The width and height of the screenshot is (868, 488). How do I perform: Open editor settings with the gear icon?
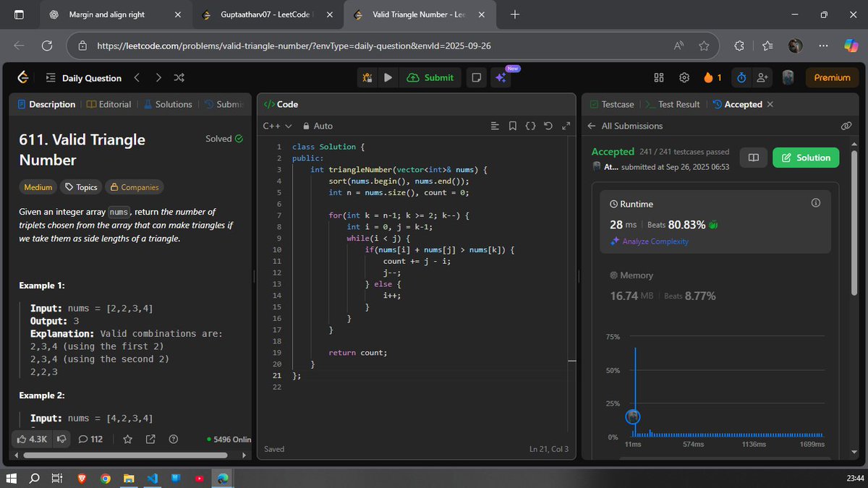pyautogui.click(x=684, y=77)
